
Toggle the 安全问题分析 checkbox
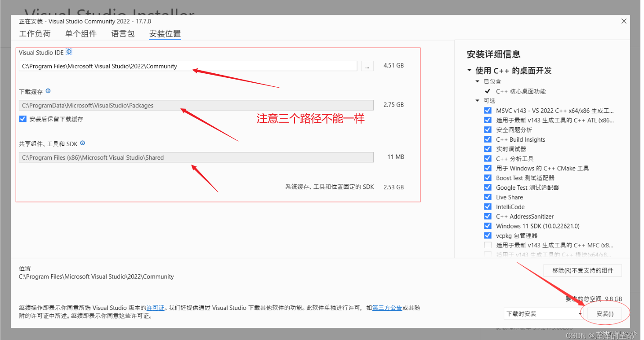coord(487,130)
